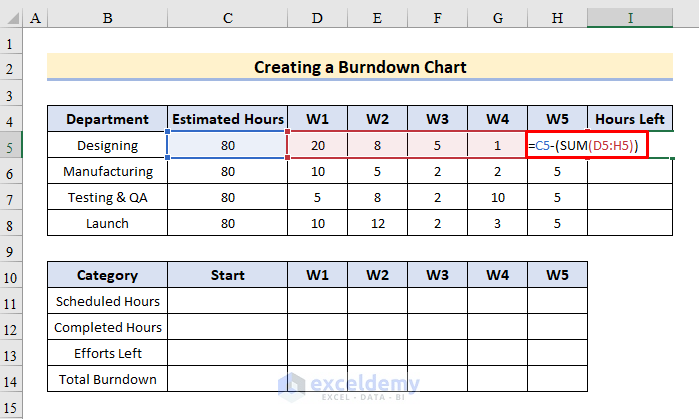699x419 pixels.
Task: Click Launch's W2 cell containing 12
Action: pyautogui.click(x=377, y=223)
